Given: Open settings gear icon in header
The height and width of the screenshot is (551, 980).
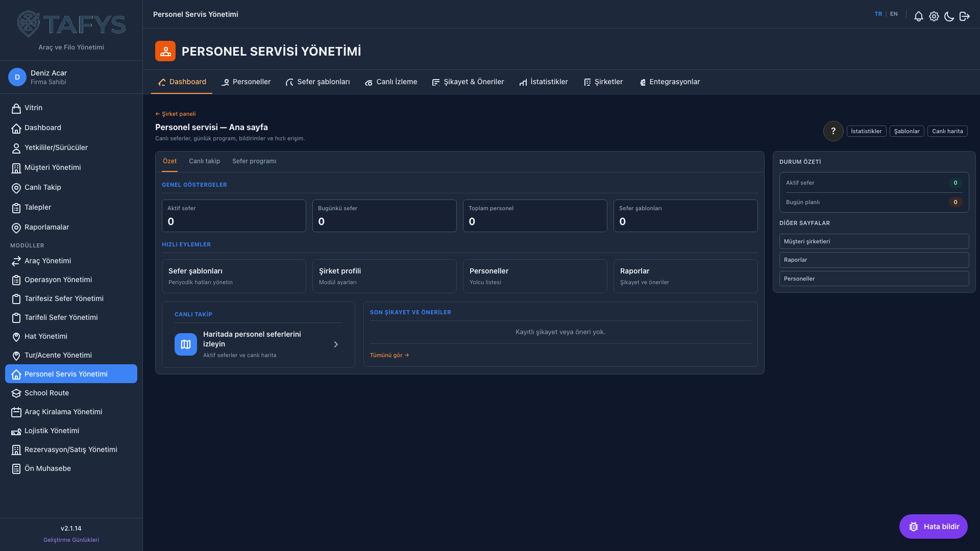Looking at the screenshot, I should click(934, 16).
